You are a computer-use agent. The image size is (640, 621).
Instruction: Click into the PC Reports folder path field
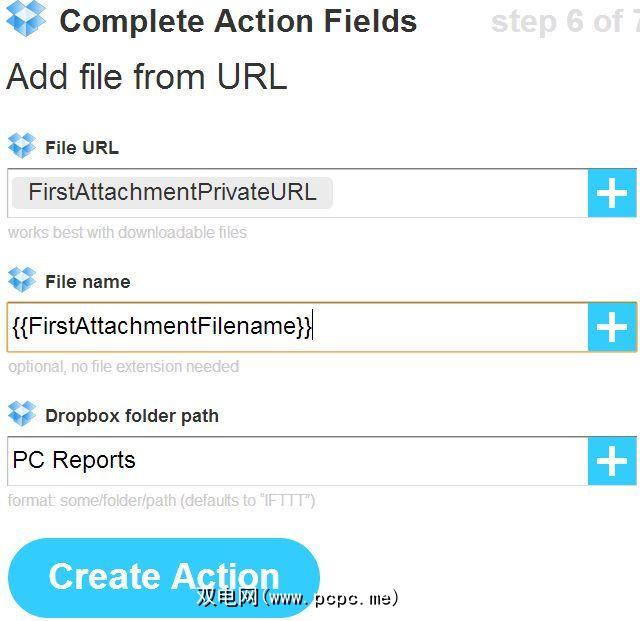pos(300,461)
